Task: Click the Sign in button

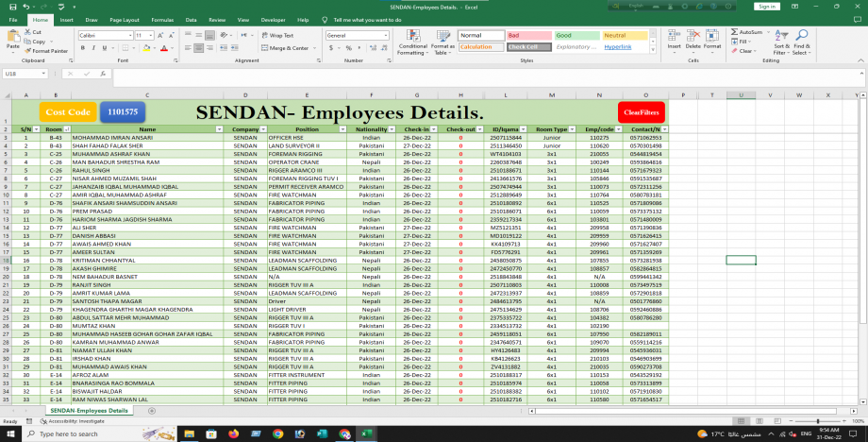Action: [x=765, y=6]
